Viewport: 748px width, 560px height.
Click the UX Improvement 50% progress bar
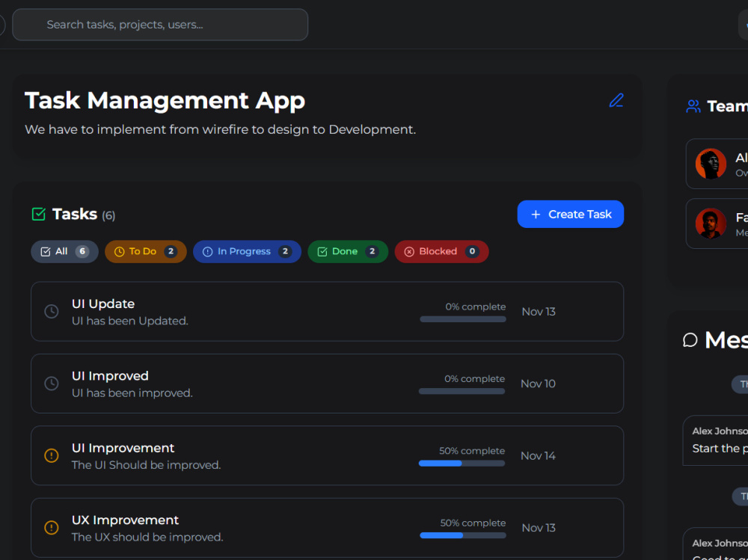point(463,535)
